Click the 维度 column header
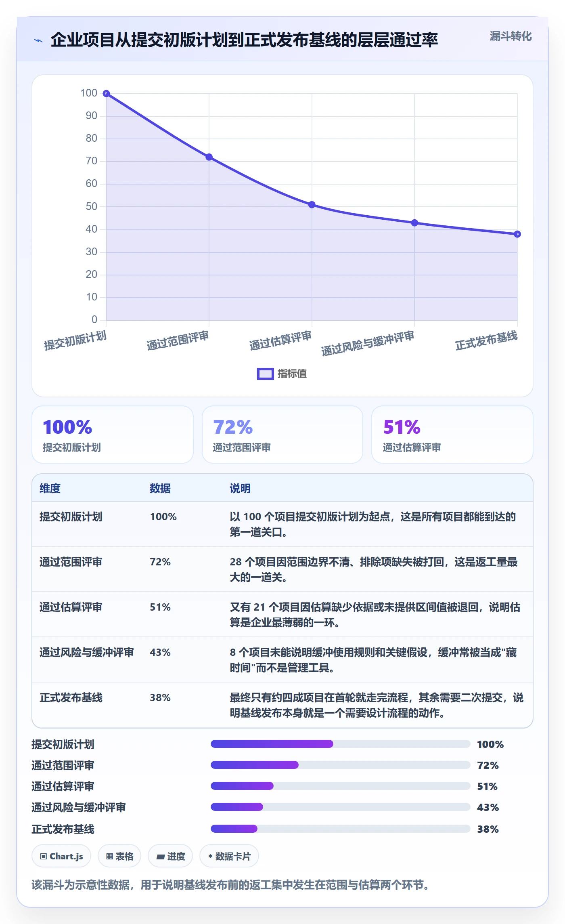 coord(50,488)
